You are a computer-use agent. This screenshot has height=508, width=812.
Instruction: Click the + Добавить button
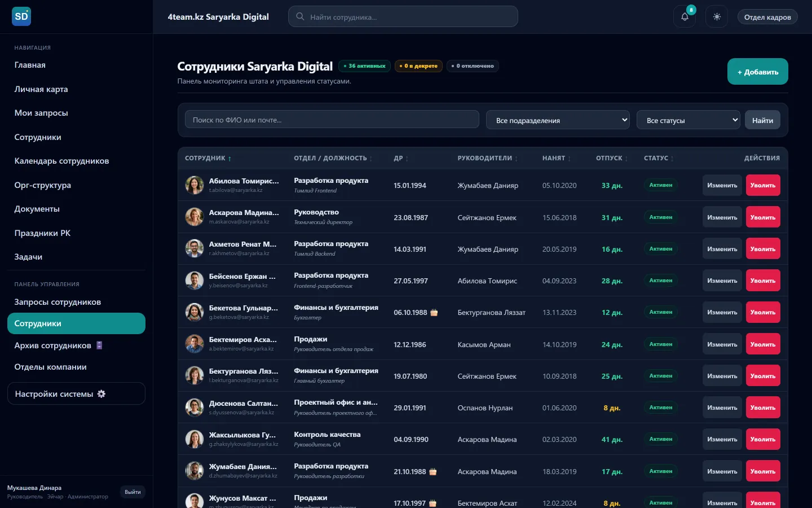pos(757,72)
